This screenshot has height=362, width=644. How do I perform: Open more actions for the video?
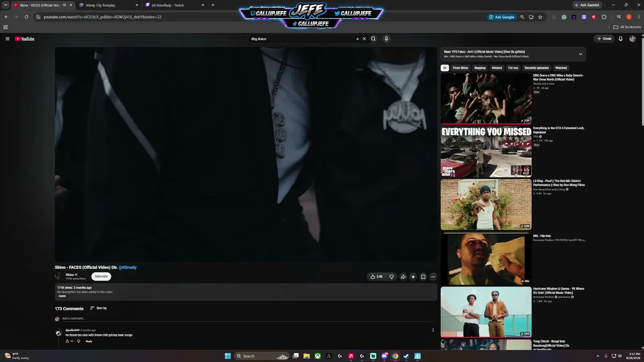pos(433,277)
